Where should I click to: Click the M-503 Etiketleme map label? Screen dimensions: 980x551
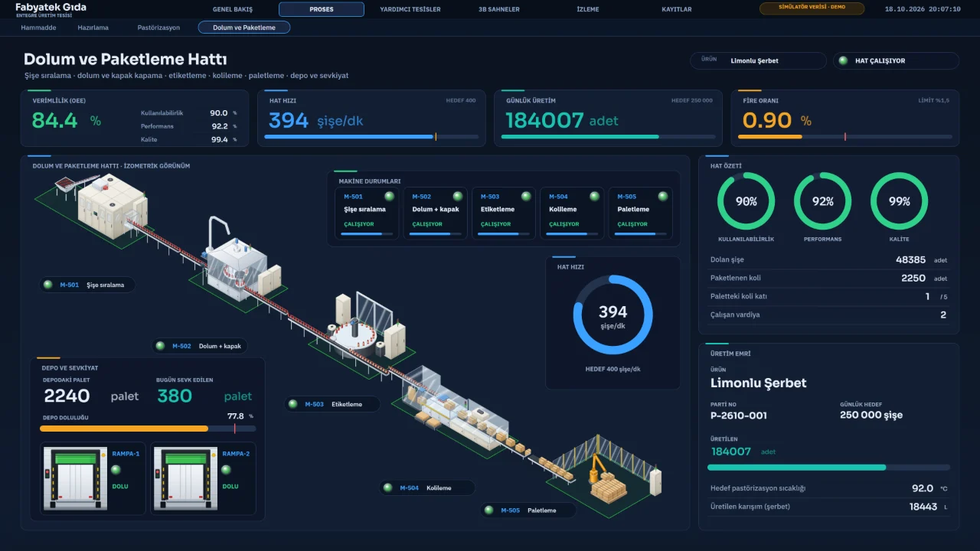(x=332, y=404)
